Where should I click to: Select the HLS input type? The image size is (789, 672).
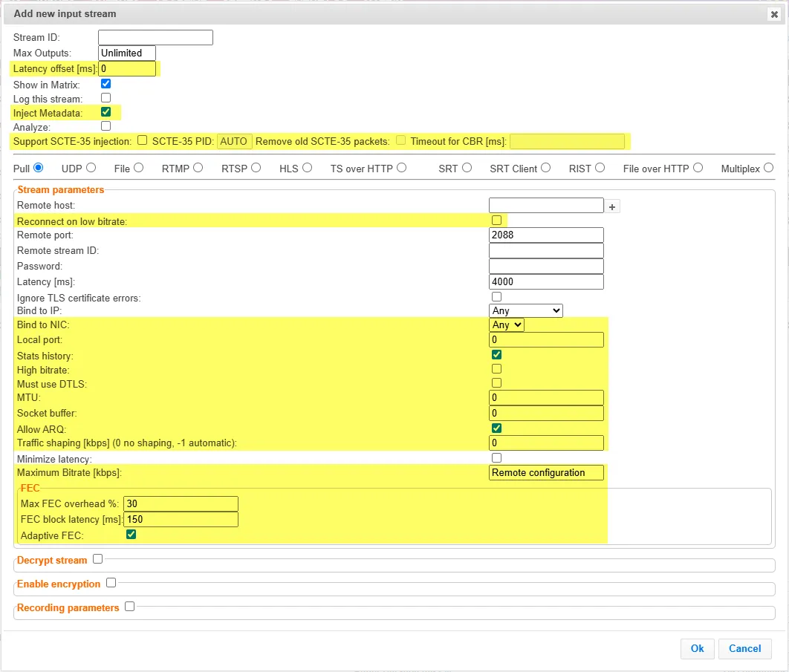point(308,168)
